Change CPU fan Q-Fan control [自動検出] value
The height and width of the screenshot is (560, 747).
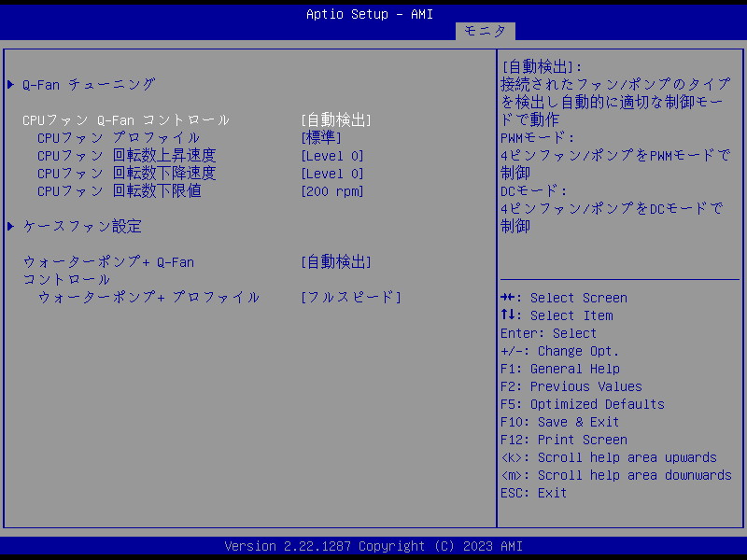point(336,120)
